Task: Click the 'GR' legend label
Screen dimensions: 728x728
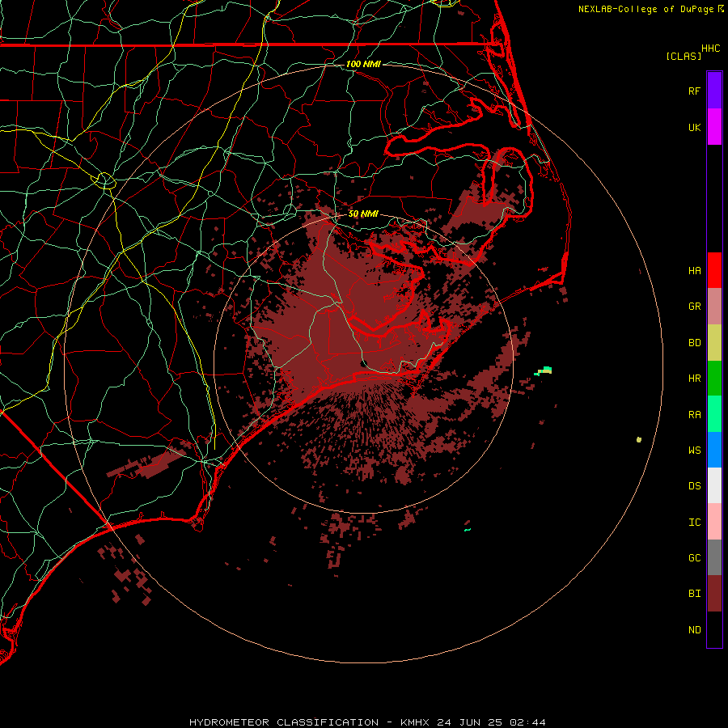Action: [x=694, y=307]
